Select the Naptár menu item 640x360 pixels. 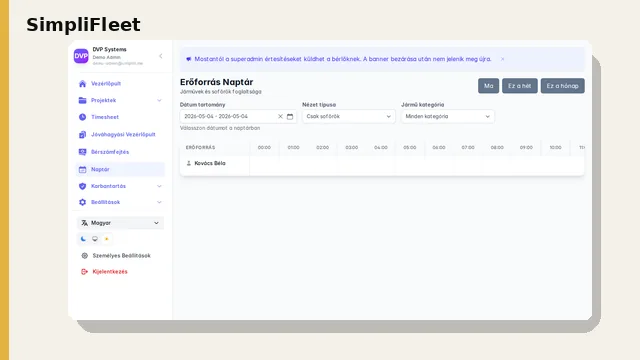(x=120, y=169)
